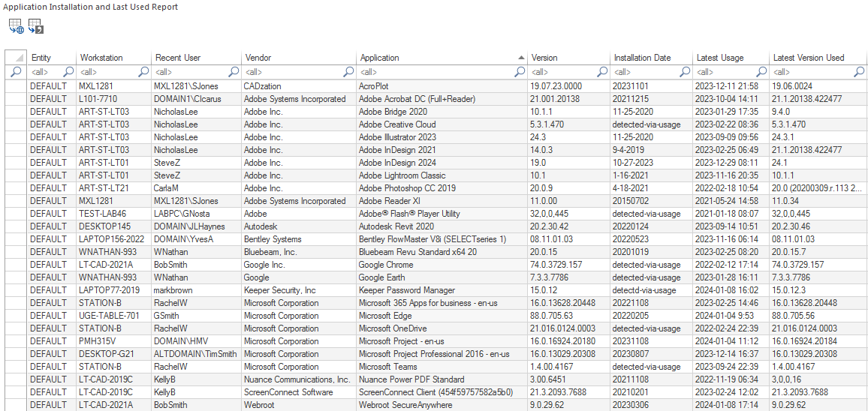Click the Application filter search icon
The image size is (868, 411).
click(520, 72)
